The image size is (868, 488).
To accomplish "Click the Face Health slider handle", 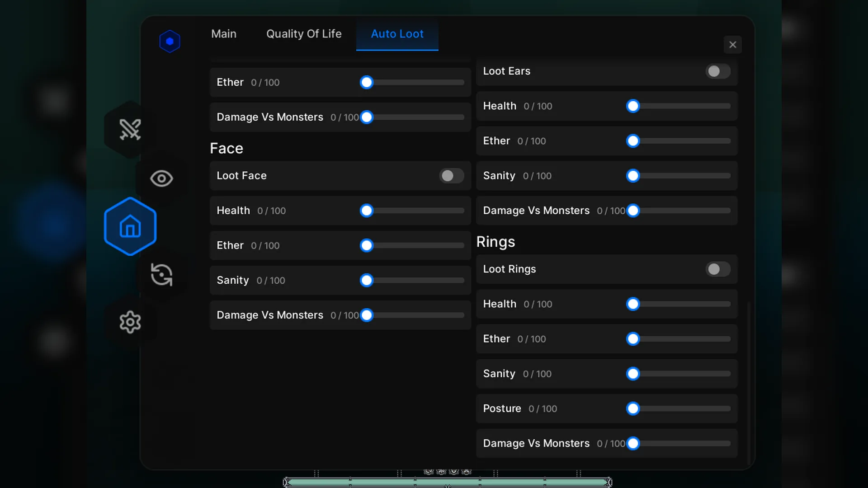I will tap(367, 211).
